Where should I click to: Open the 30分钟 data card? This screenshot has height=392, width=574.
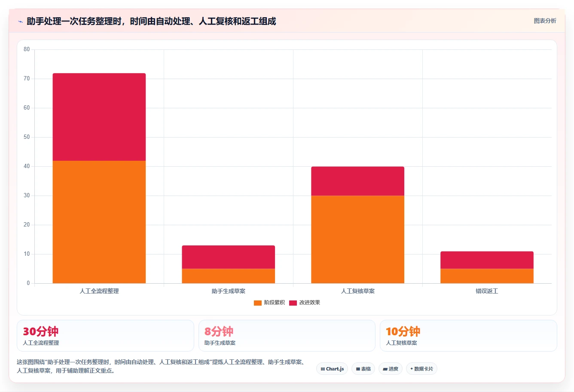(x=105, y=336)
